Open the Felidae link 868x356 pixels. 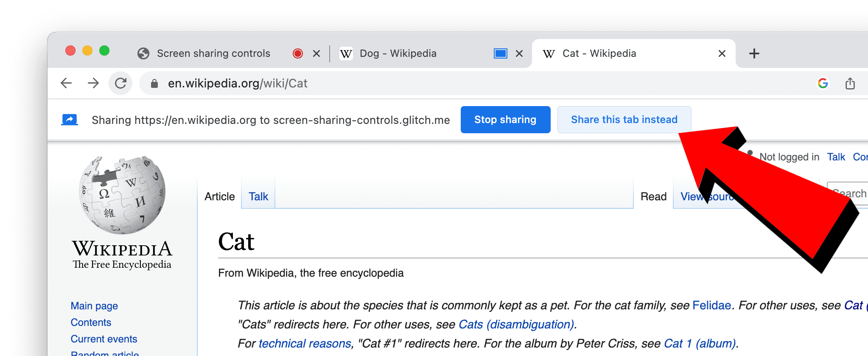pos(711,305)
